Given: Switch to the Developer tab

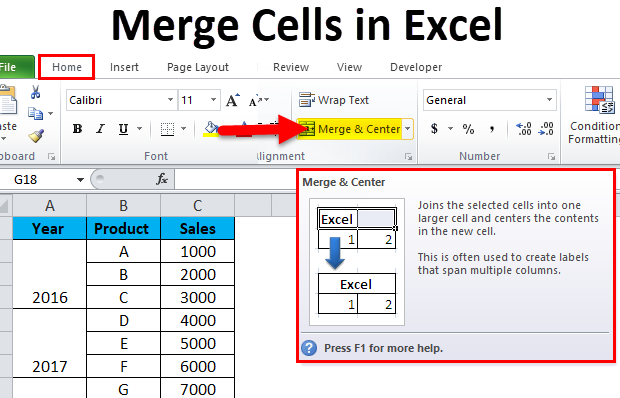Looking at the screenshot, I should [416, 67].
